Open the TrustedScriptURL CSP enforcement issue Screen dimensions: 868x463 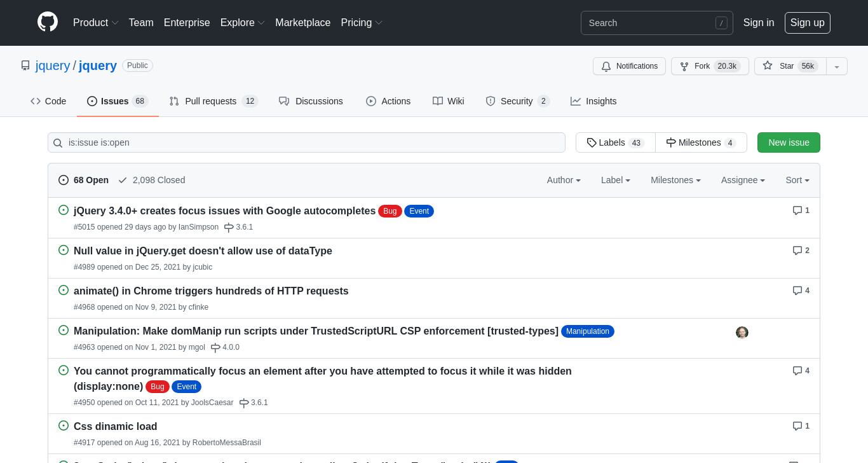[x=316, y=331]
